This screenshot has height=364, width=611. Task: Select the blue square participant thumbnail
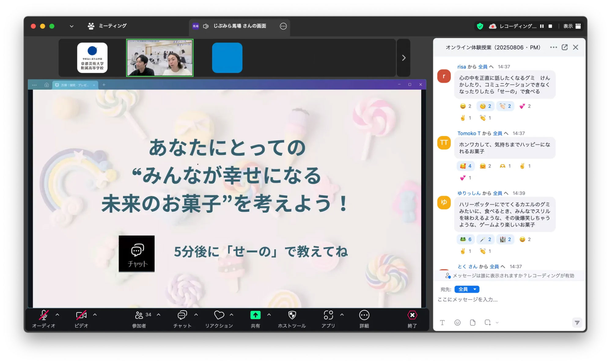coord(227,58)
